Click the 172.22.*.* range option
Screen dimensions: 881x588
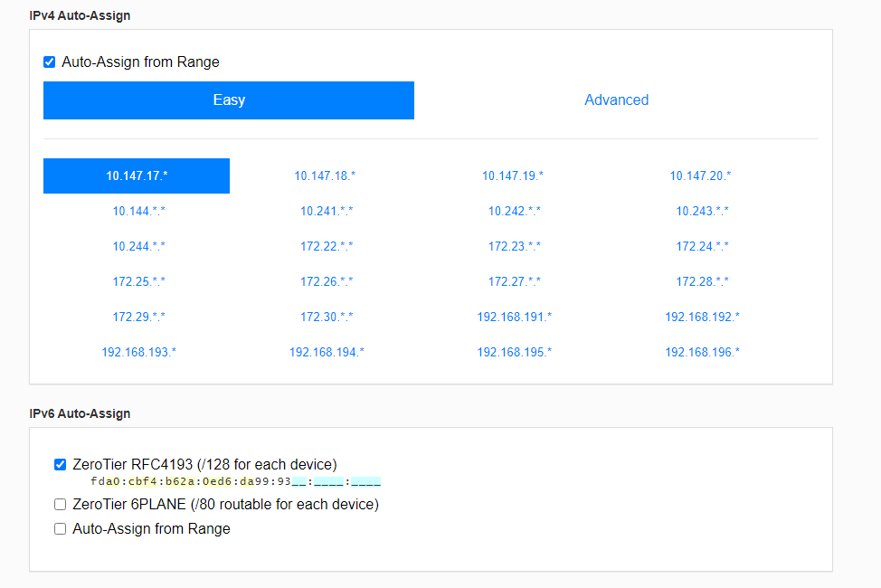point(327,246)
